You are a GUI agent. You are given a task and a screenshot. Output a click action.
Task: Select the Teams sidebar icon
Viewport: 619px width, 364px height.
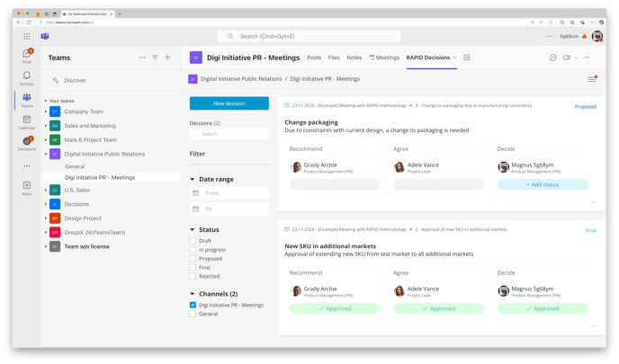point(27,100)
